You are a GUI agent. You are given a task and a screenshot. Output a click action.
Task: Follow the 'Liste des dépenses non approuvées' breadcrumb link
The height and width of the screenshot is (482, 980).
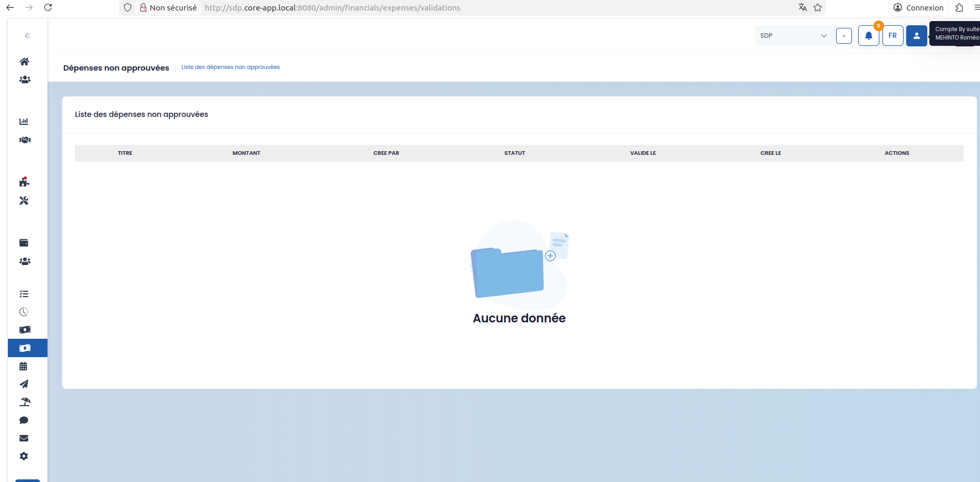(x=230, y=67)
